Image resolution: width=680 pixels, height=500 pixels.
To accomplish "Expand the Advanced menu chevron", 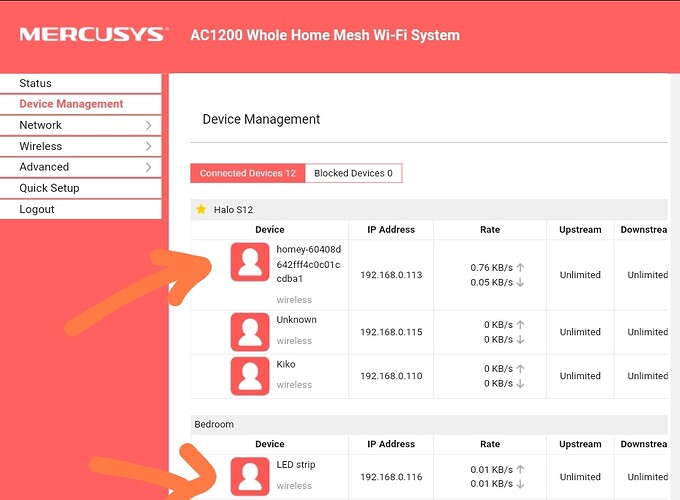I will click(x=148, y=167).
